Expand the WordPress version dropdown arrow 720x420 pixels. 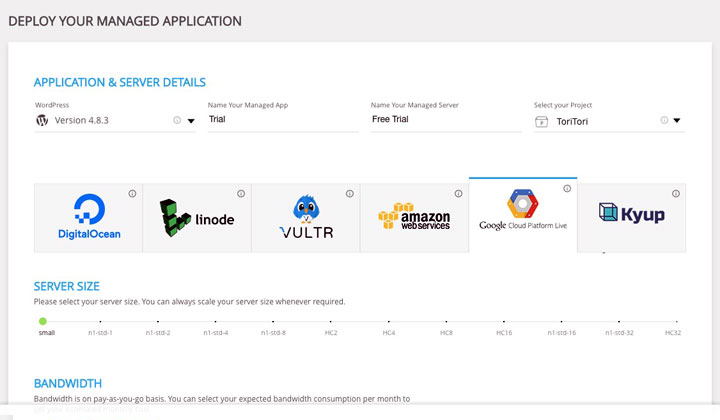(x=191, y=121)
